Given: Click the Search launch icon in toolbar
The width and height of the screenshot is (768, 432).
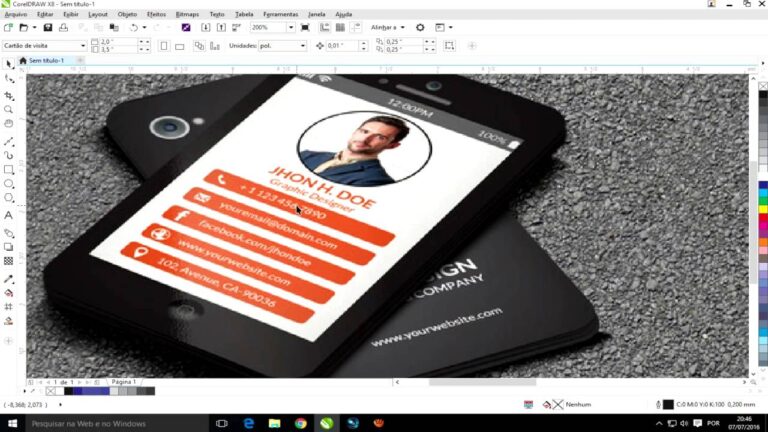Looking at the screenshot, I should click(x=186, y=27).
